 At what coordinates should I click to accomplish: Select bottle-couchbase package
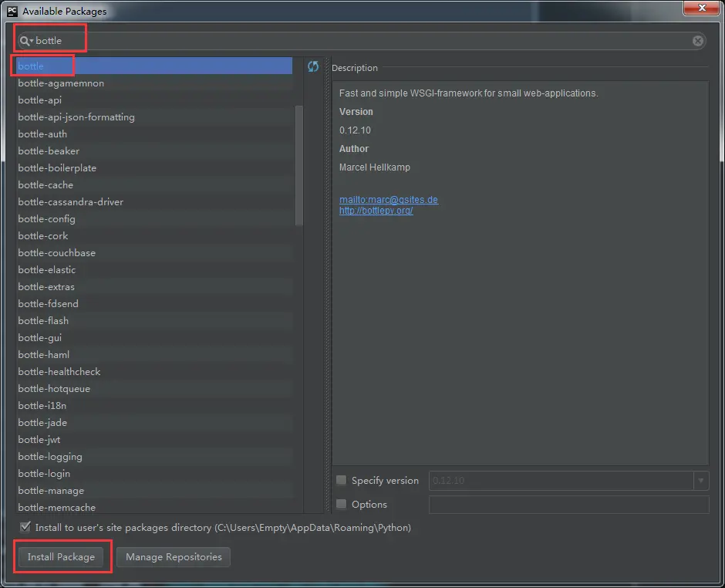(x=154, y=252)
